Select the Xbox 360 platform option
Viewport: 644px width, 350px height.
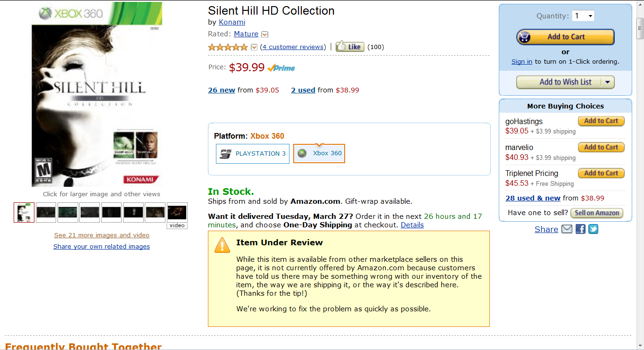click(x=319, y=153)
